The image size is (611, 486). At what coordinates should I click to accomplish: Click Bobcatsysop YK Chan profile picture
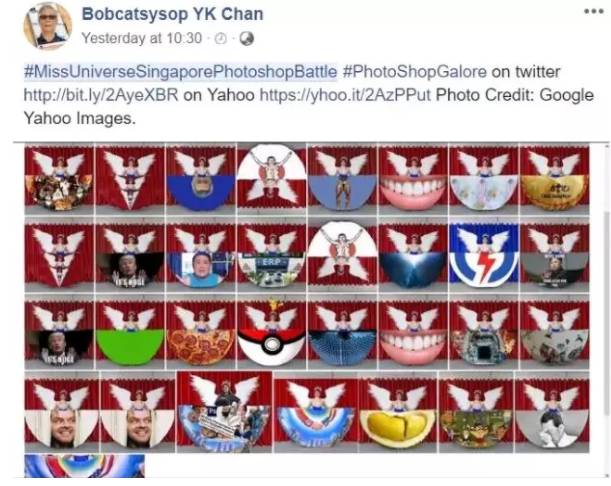(48, 25)
